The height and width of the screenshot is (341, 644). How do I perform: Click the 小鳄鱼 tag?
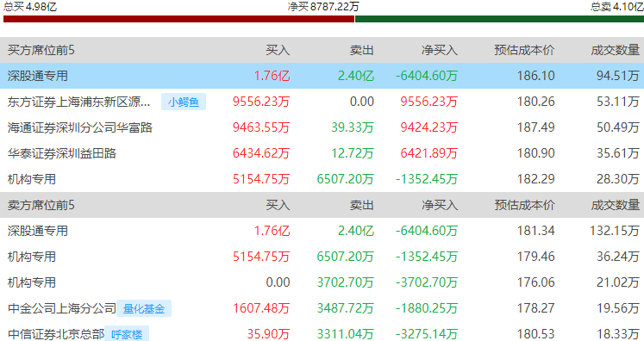coord(184,102)
